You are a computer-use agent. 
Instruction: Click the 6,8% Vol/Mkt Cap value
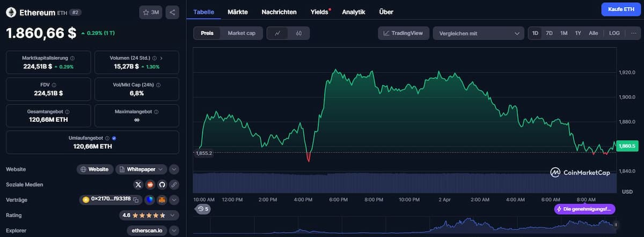pos(136,93)
